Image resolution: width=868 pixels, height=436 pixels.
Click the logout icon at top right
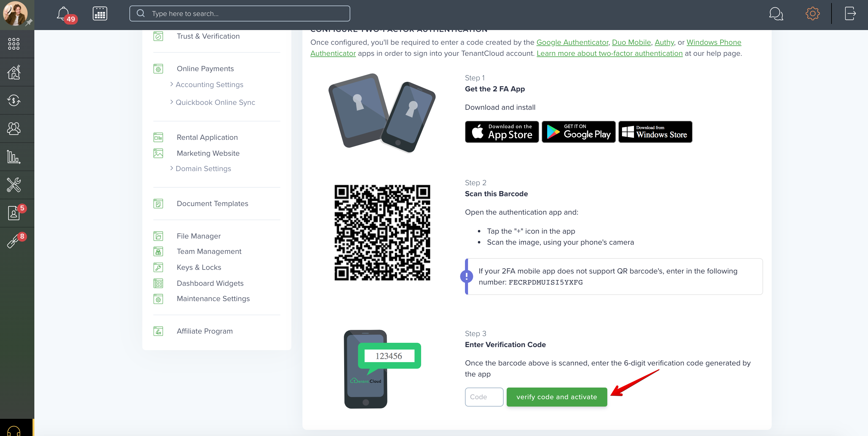click(x=850, y=14)
